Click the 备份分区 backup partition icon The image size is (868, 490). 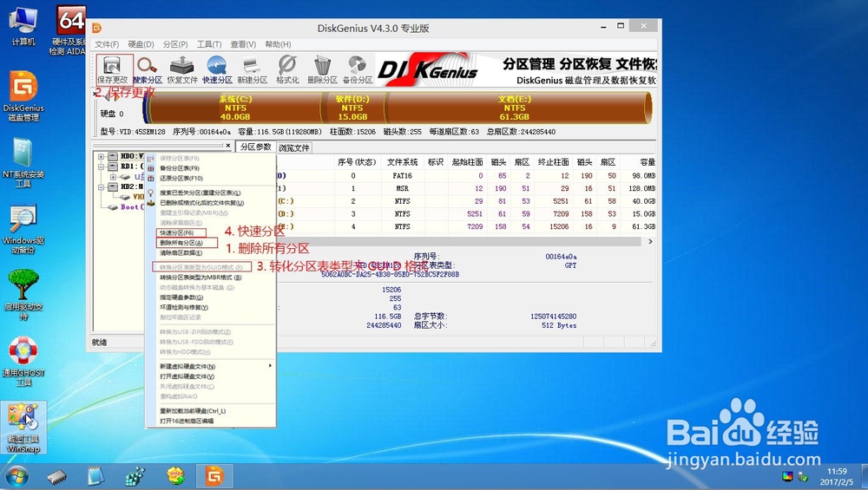coord(358,70)
